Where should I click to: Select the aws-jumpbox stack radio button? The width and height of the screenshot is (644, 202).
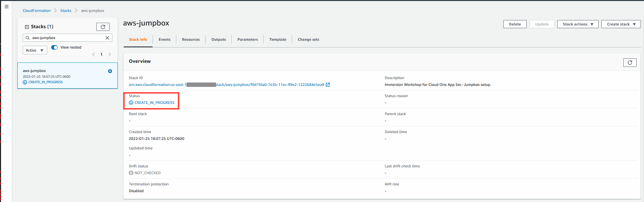110,71
